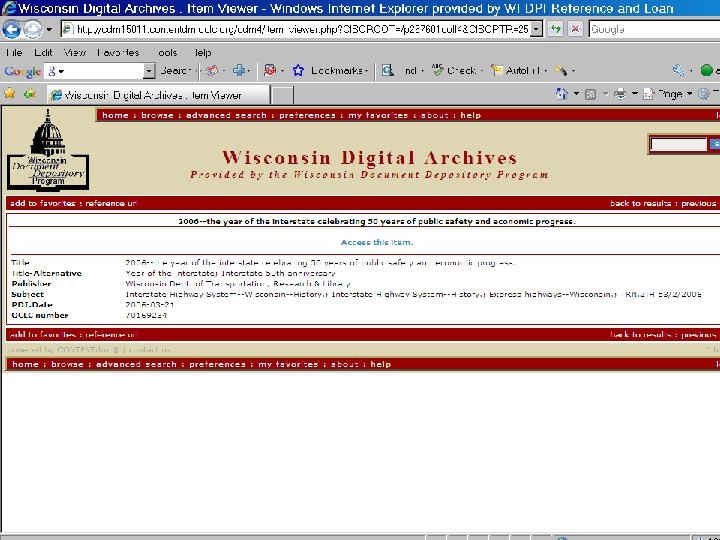
Task: Click my favorites in top navigation
Action: tap(378, 115)
